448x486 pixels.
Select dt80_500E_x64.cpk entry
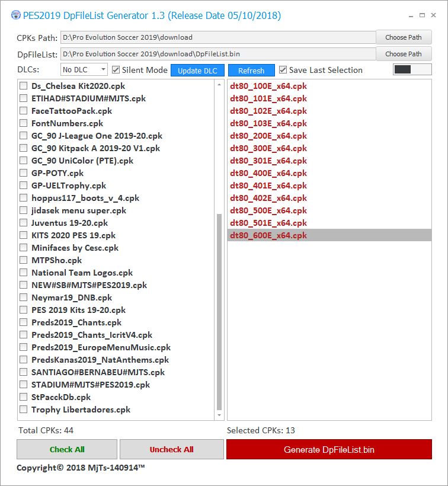coord(329,210)
